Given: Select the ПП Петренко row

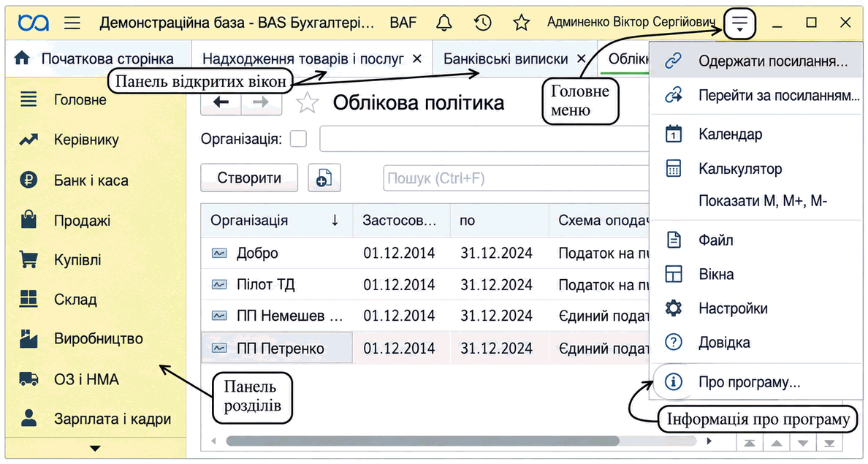Looking at the screenshot, I should point(425,349).
